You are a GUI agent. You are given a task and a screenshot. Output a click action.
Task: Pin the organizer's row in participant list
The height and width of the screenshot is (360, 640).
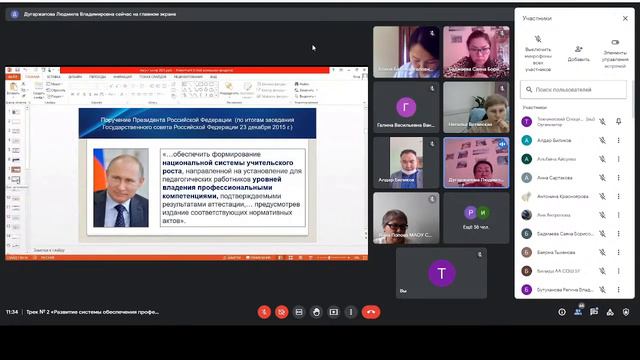[618, 121]
